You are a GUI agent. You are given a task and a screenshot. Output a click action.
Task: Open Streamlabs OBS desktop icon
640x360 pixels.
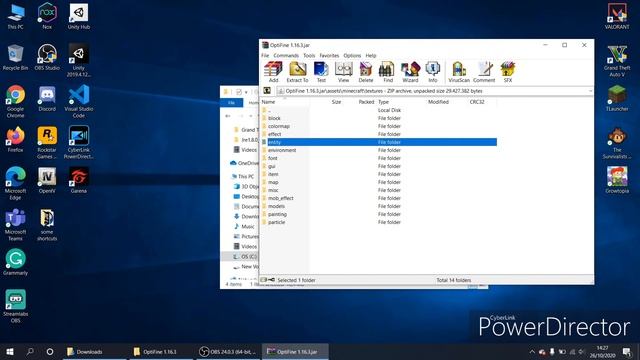coord(16,306)
